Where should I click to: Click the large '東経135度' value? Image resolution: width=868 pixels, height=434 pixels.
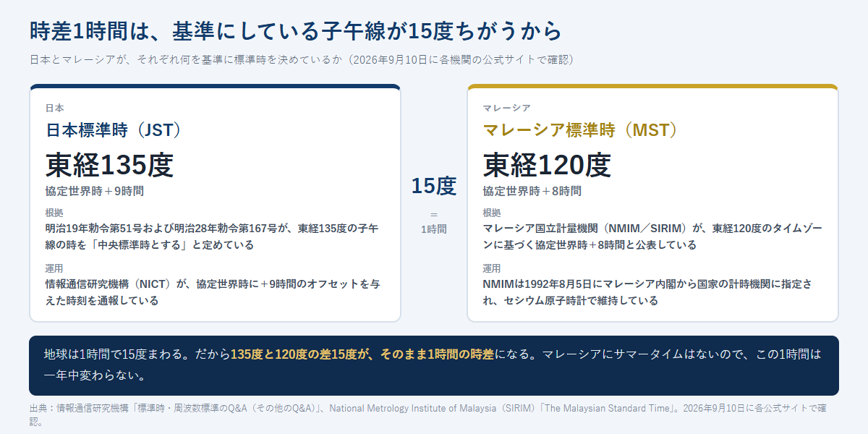point(109,165)
